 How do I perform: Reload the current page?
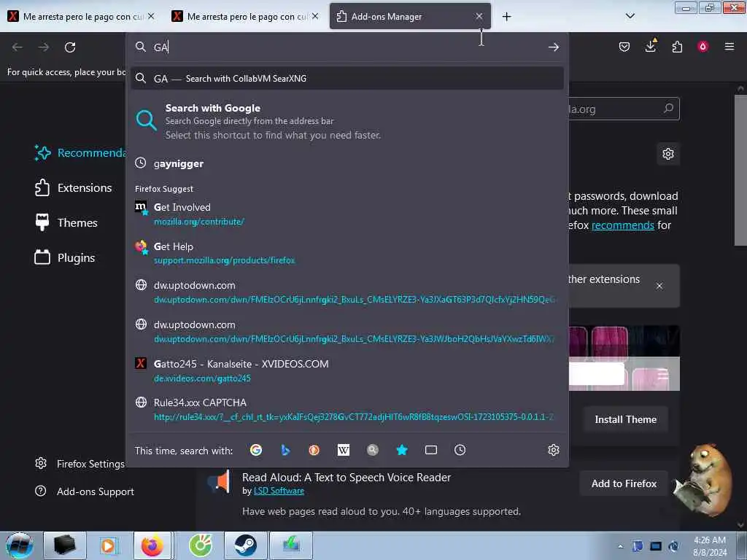click(x=70, y=47)
